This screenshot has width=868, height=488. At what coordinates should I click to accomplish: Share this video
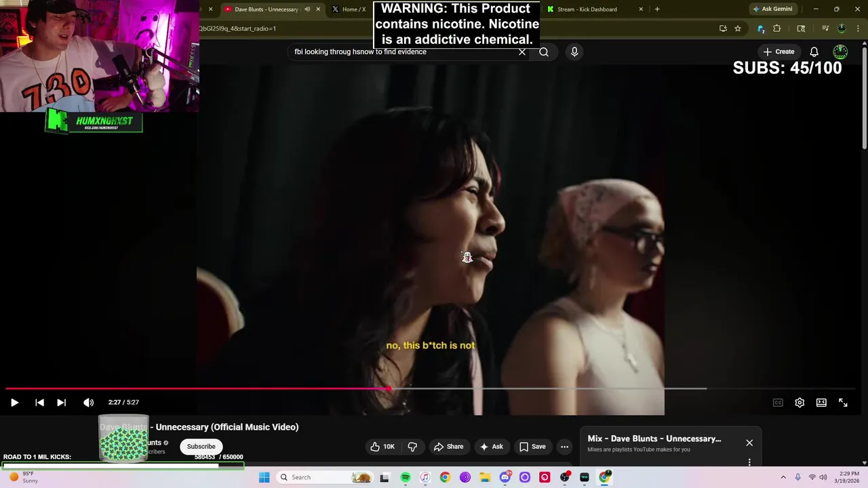click(448, 447)
